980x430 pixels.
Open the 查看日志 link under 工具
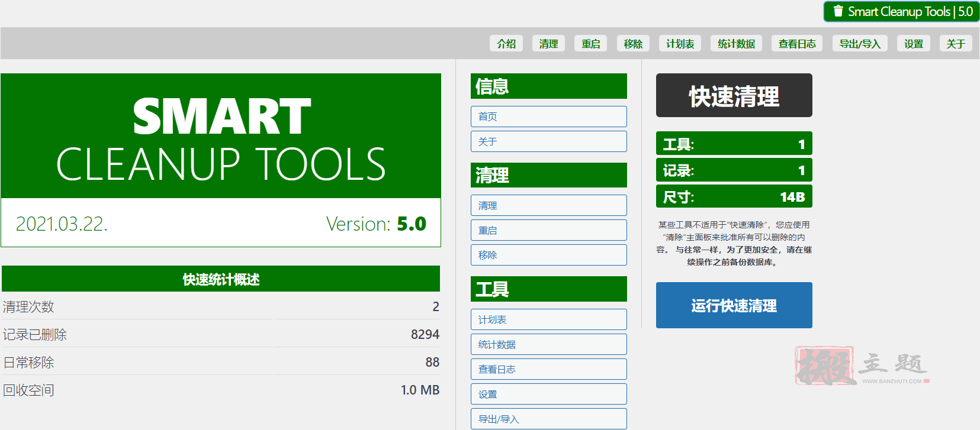(x=549, y=369)
